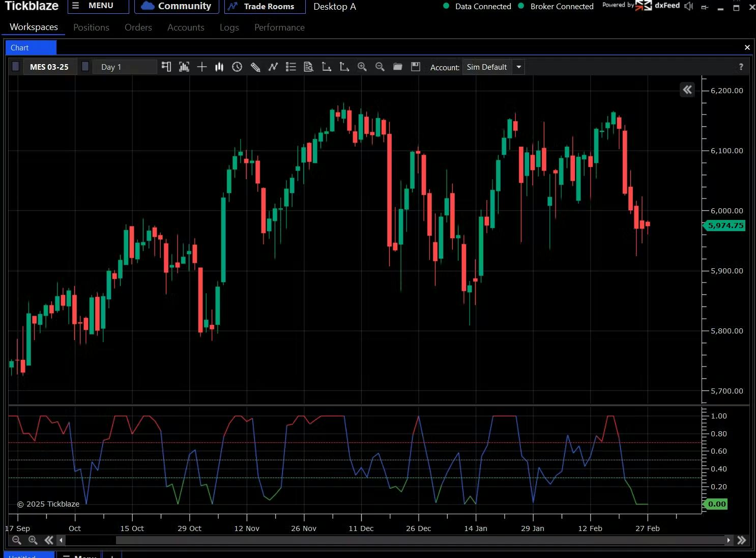
Task: Close the Chart panel with the X
Action: [x=747, y=47]
